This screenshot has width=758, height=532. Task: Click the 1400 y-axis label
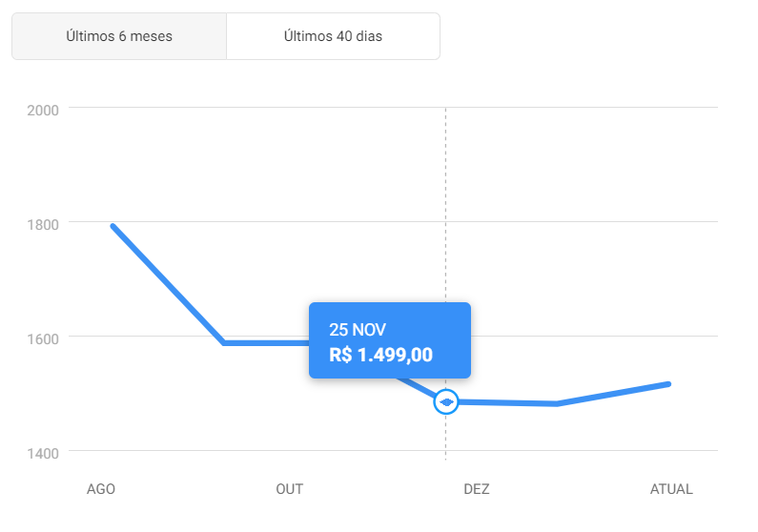(x=43, y=454)
